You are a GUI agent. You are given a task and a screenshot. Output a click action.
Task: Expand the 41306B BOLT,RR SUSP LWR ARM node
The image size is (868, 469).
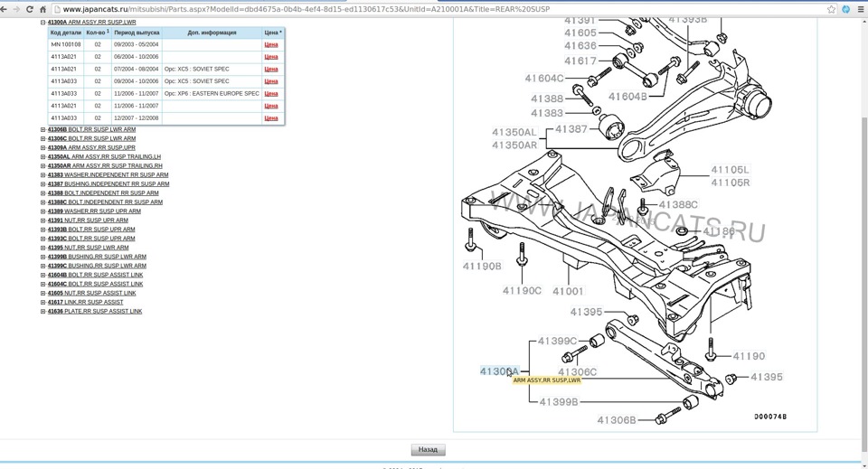(42, 129)
